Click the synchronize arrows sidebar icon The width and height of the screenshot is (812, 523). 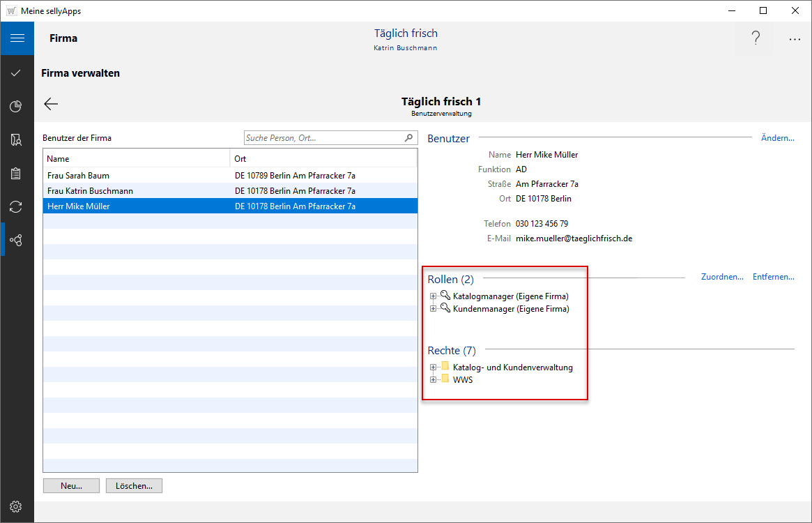pyautogui.click(x=17, y=206)
